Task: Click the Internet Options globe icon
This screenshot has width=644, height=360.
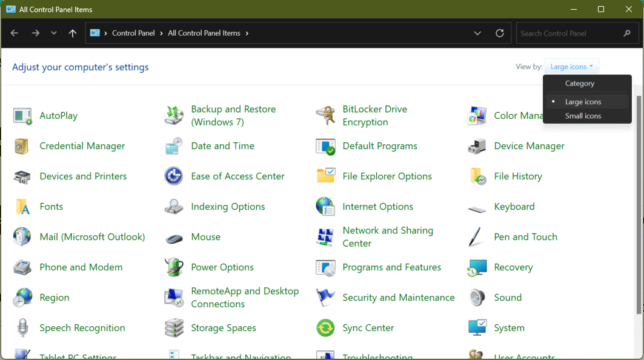Action: (325, 207)
